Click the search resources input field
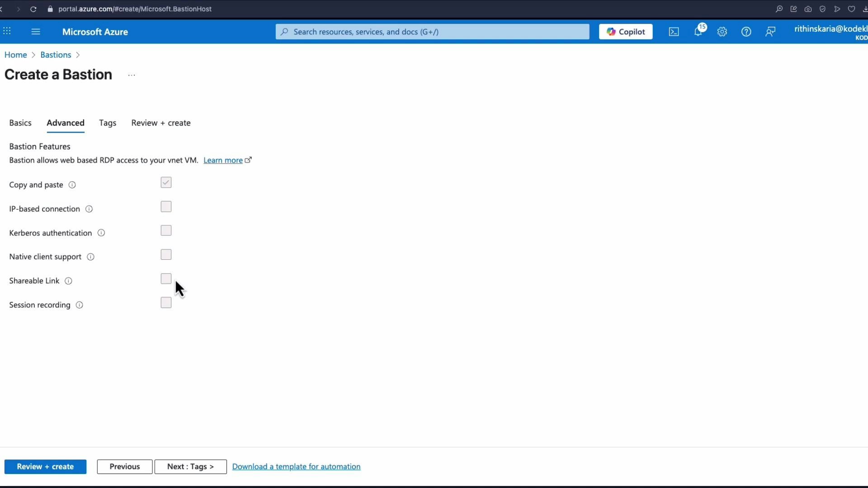This screenshot has height=488, width=868. pos(432,32)
